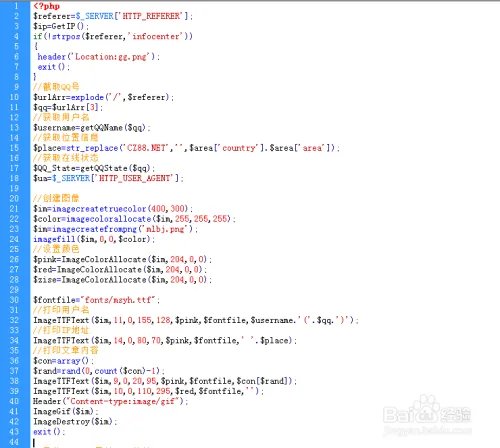The image size is (500, 448).
Task: Click line number 44 in gutter
Action: click(x=14, y=442)
